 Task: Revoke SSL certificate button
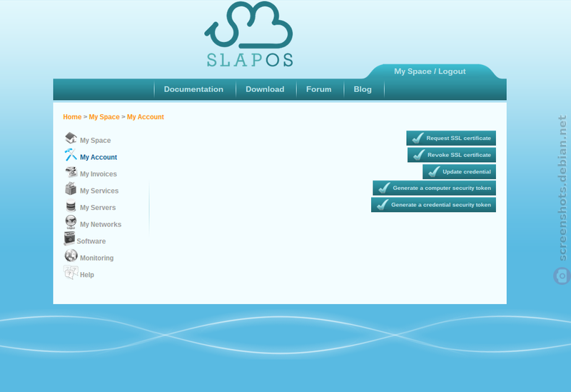[452, 155]
